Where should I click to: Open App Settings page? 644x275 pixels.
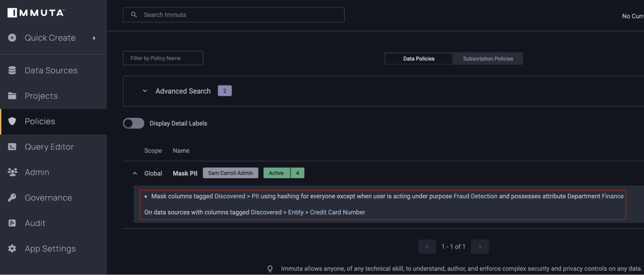pyautogui.click(x=50, y=248)
